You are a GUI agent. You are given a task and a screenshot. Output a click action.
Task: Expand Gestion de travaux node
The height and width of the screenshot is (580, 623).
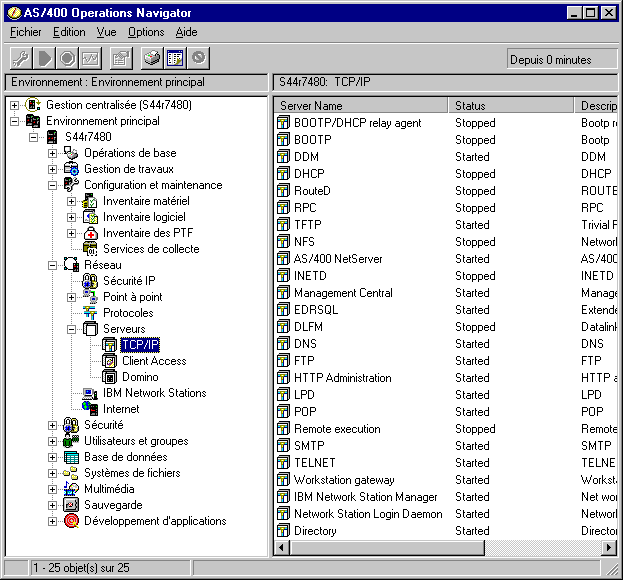point(52,169)
